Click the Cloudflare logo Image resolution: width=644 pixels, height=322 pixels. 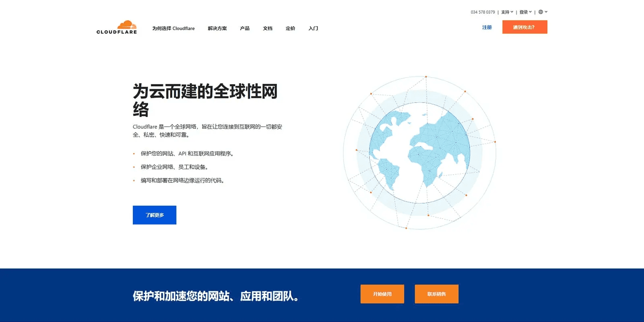(x=117, y=27)
